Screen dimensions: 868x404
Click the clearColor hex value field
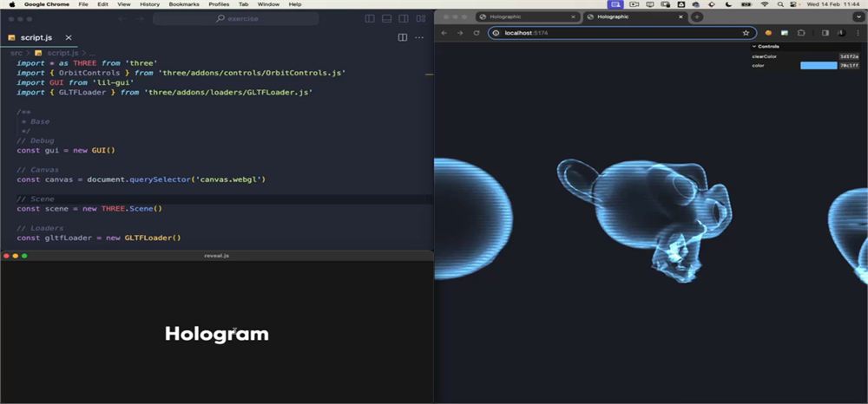849,56
